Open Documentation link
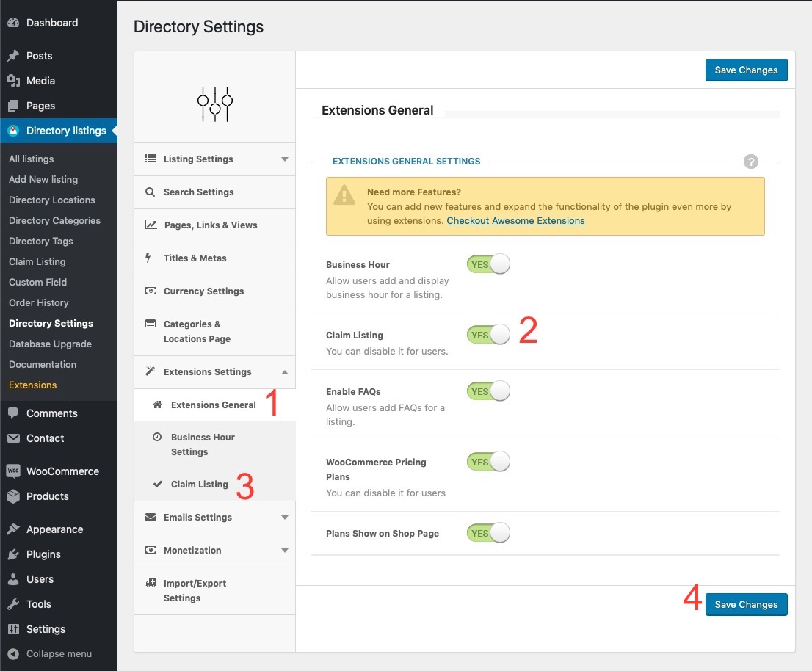 (43, 364)
